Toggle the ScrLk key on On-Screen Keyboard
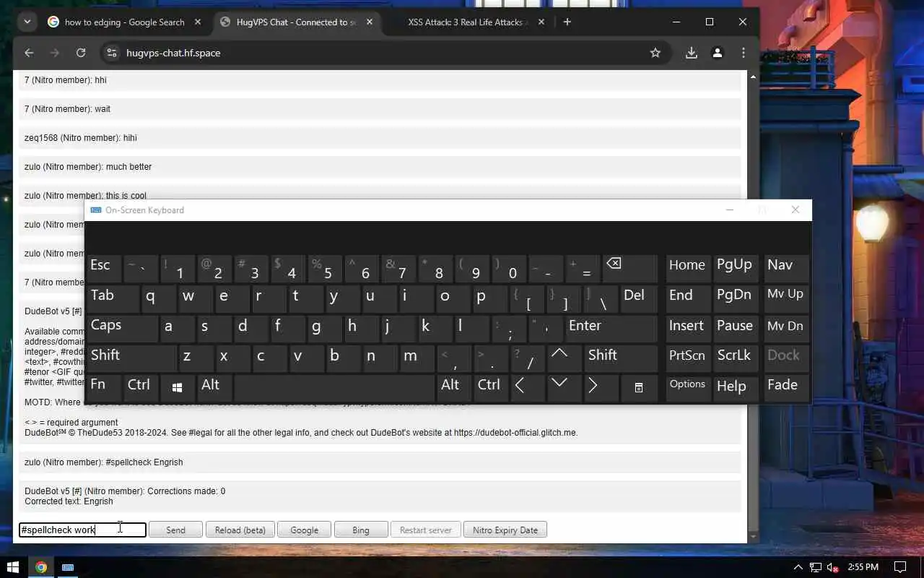Screen dimensions: 924x578 [x=736, y=358]
